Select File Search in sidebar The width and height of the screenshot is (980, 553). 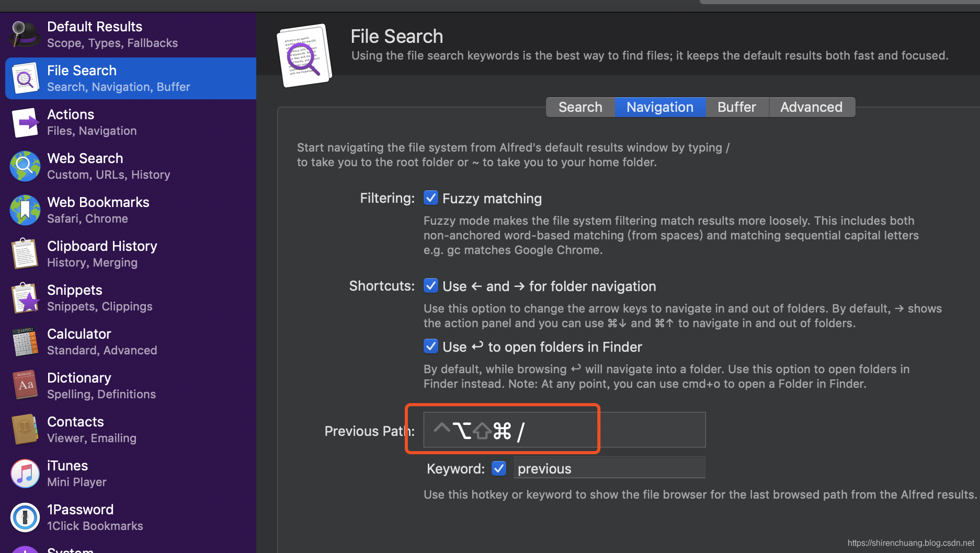pyautogui.click(x=131, y=78)
